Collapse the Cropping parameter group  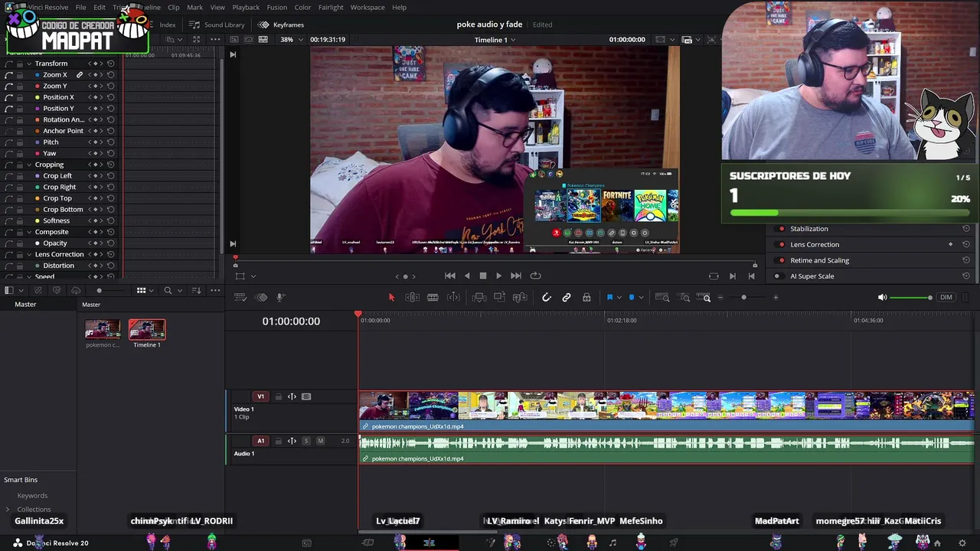pos(29,165)
